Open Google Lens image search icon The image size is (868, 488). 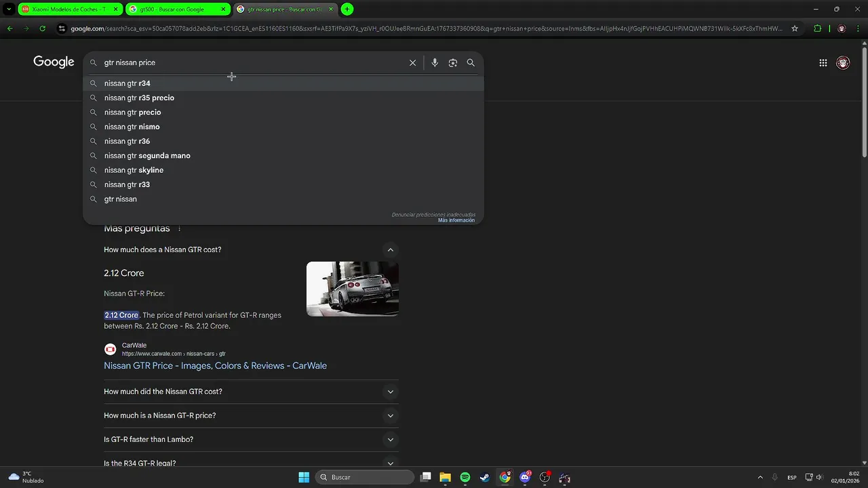click(x=453, y=62)
